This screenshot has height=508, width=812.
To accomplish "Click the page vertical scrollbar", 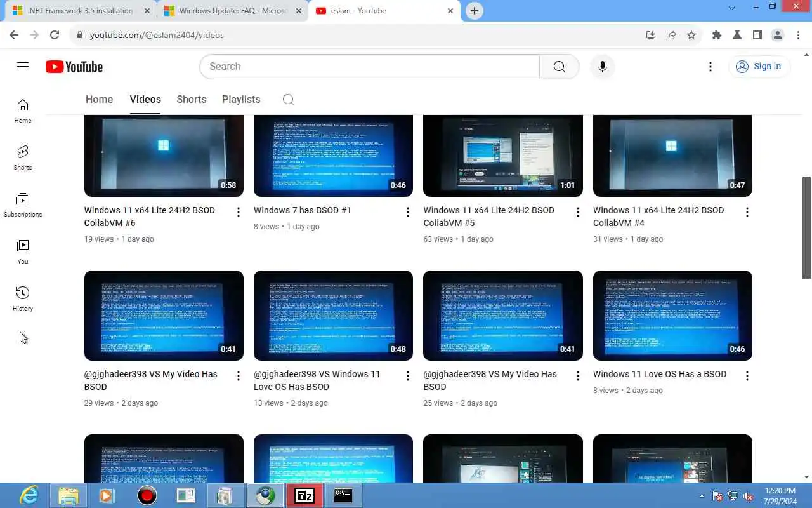I will click(807, 227).
